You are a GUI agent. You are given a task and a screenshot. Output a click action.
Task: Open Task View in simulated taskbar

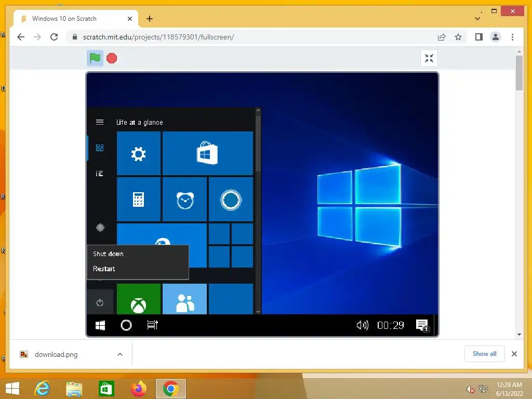[x=152, y=325]
